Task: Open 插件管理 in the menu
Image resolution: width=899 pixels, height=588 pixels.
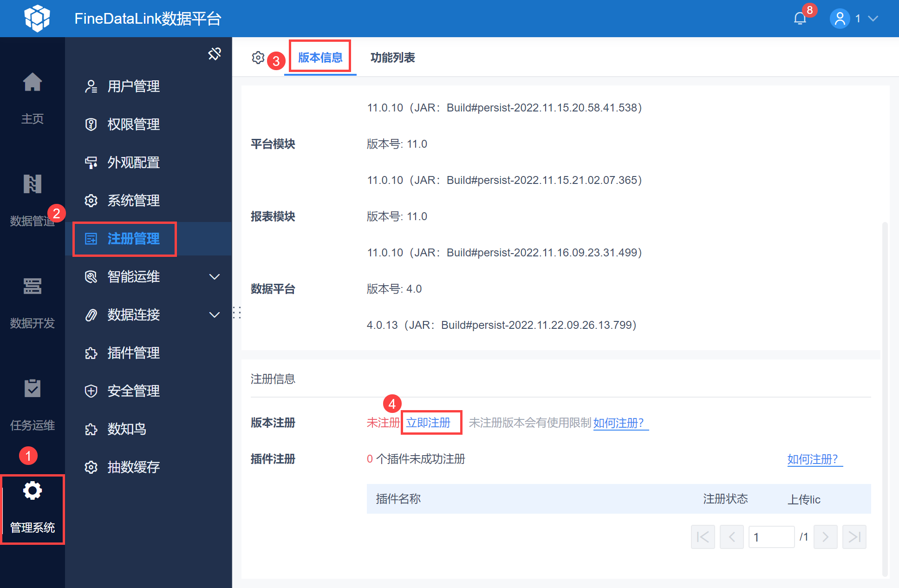Action: 134,353
